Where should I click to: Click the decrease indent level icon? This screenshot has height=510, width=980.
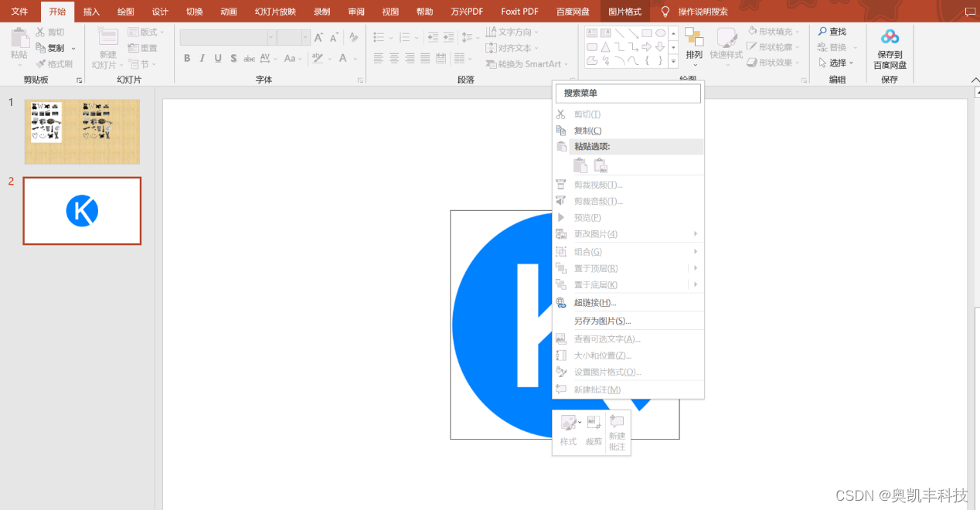[432, 37]
